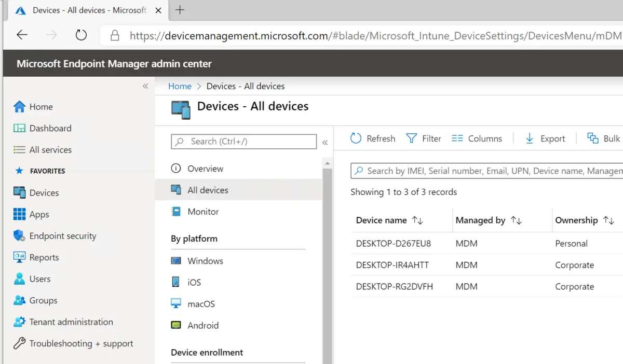Refresh the devices list

click(373, 138)
